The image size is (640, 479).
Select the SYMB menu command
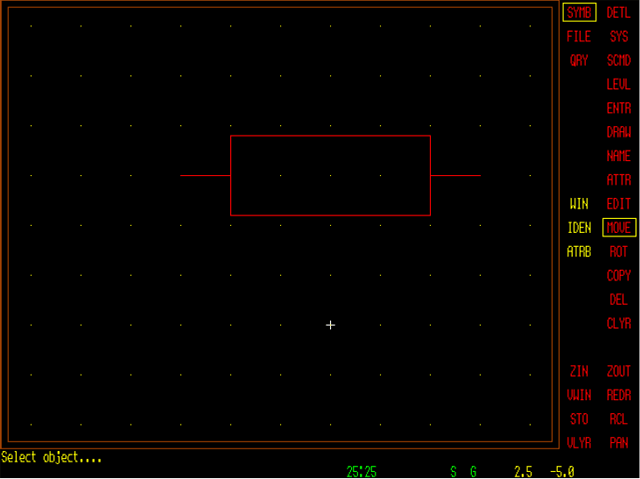pos(579,13)
